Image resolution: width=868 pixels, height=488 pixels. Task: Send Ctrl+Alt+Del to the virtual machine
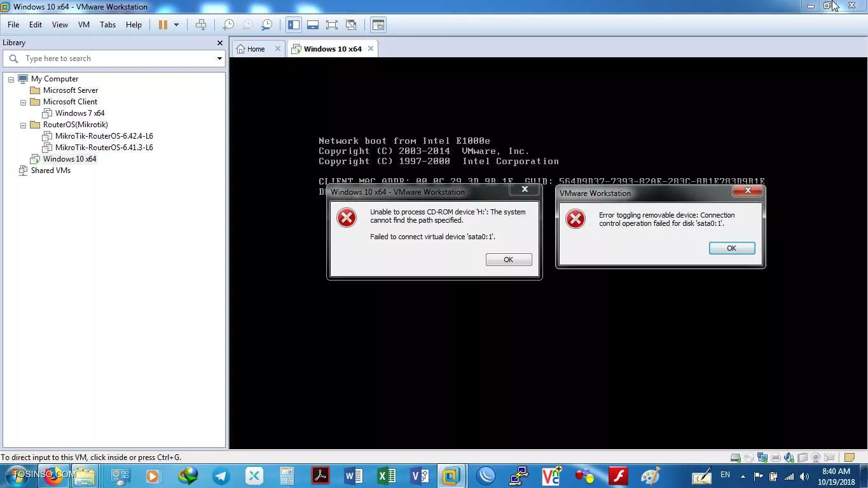201,25
